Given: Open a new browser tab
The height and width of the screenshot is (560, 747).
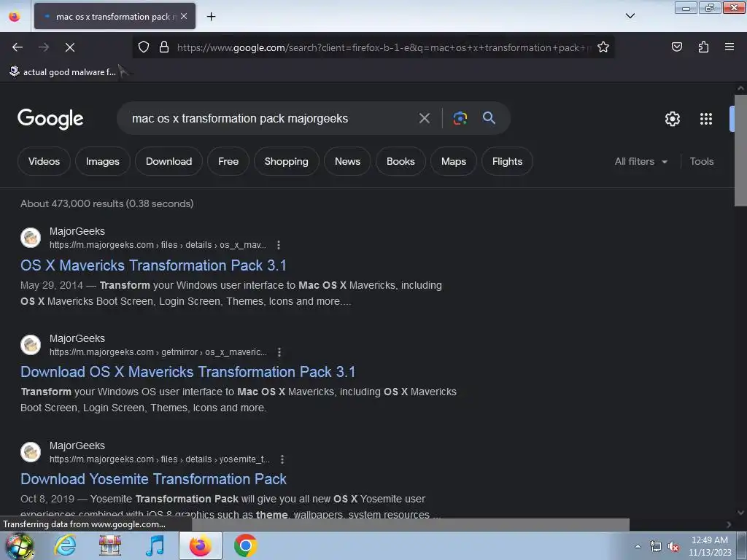Looking at the screenshot, I should 211,17.
